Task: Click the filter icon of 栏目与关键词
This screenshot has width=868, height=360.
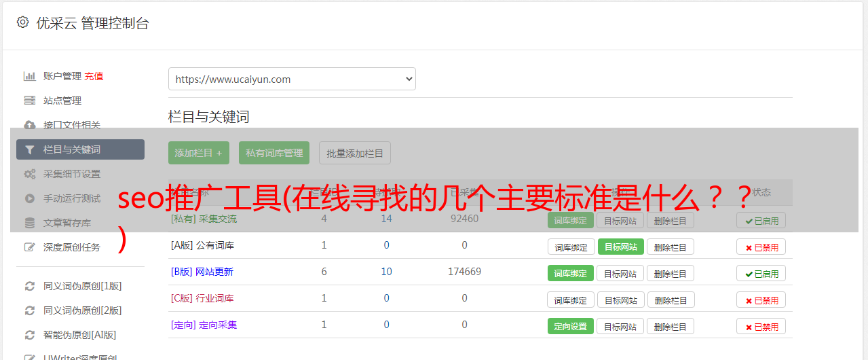Action: (x=29, y=149)
